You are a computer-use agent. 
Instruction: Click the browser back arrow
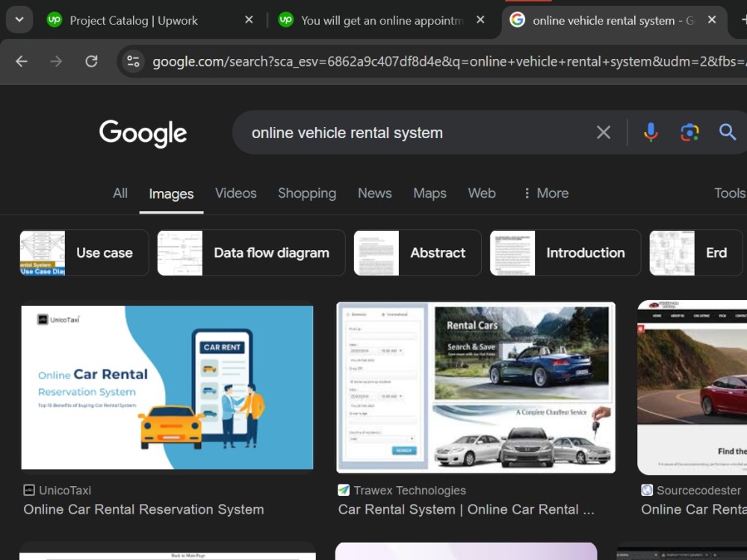22,61
